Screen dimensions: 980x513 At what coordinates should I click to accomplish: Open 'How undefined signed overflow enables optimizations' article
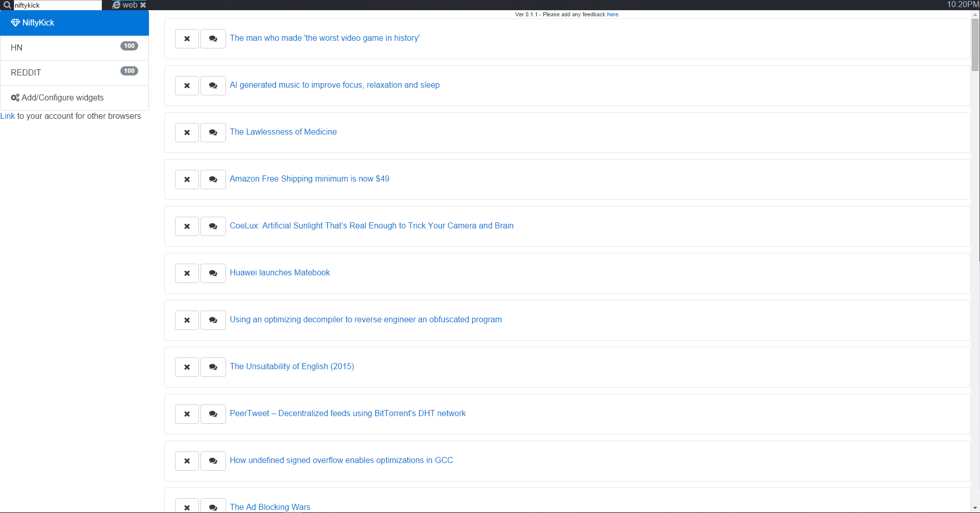coord(341,460)
